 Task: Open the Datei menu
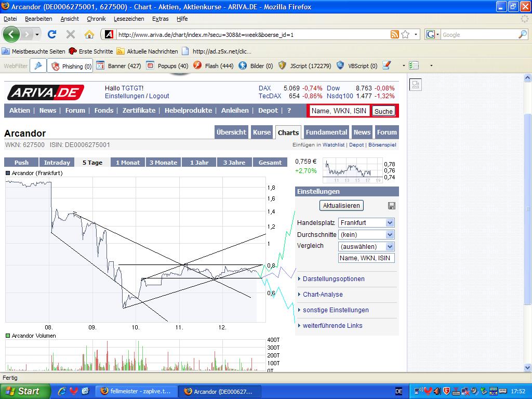click(x=10, y=19)
